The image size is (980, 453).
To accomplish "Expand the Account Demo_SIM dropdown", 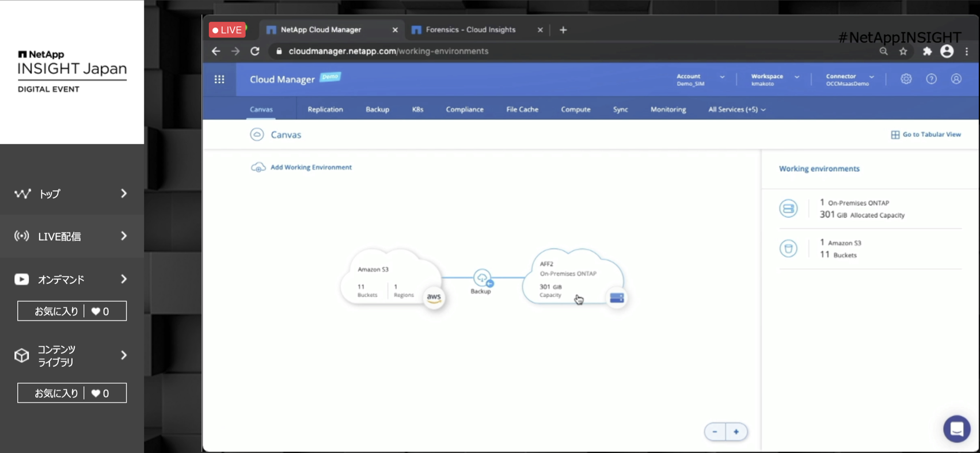I will pos(700,79).
